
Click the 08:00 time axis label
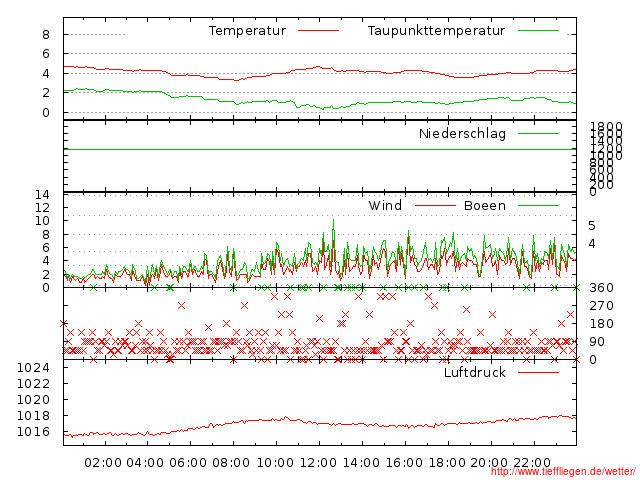click(231, 463)
